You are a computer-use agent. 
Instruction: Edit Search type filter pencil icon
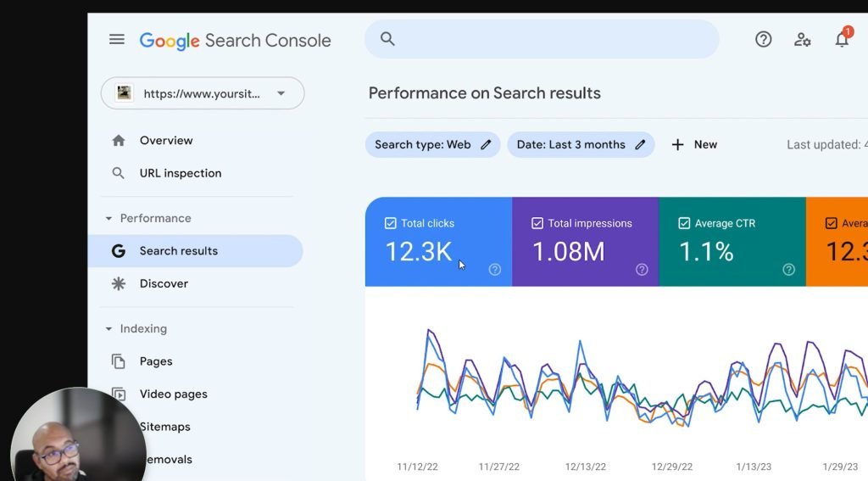click(x=486, y=144)
